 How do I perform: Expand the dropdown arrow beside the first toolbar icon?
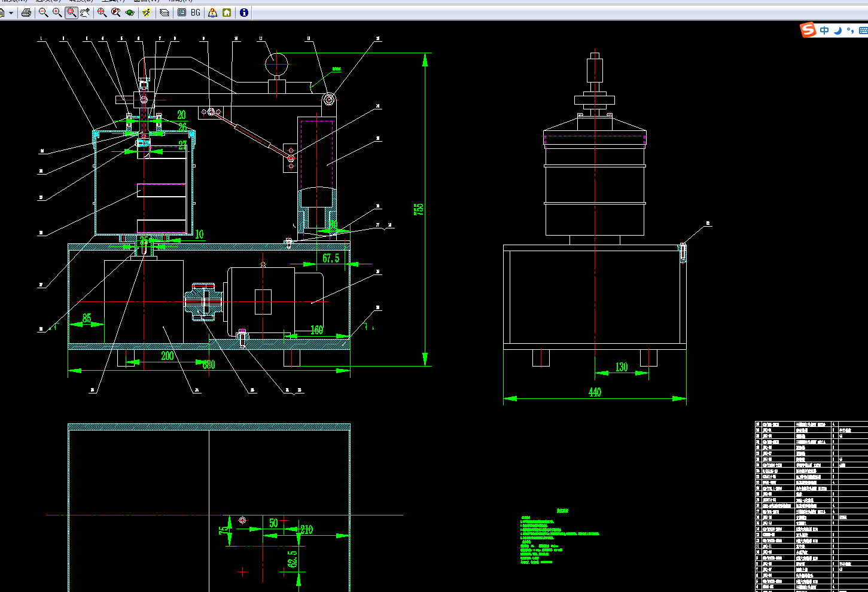(x=11, y=13)
